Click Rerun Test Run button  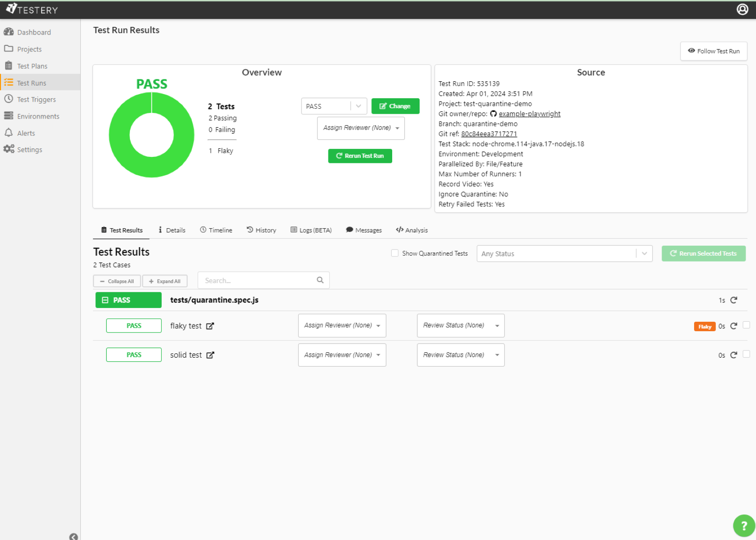[x=360, y=156]
